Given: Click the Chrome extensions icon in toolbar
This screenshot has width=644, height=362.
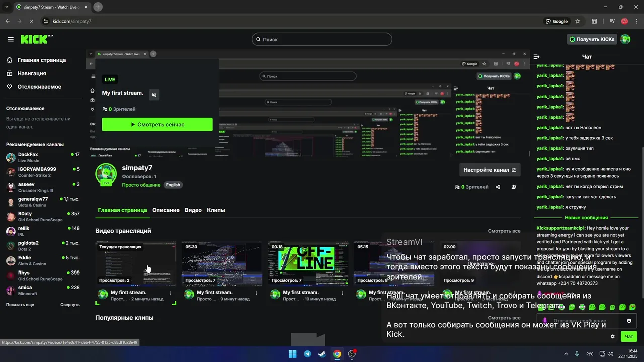Looking at the screenshot, I should pyautogui.click(x=594, y=21).
